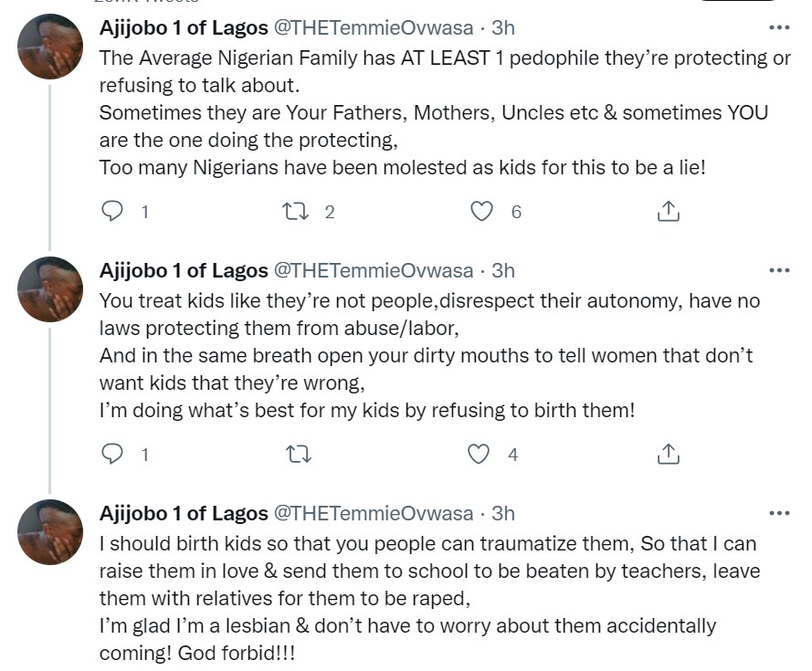Viewport: 812px width, 671px height.
Task: Like the first tweet with 6 likes
Action: (x=481, y=212)
